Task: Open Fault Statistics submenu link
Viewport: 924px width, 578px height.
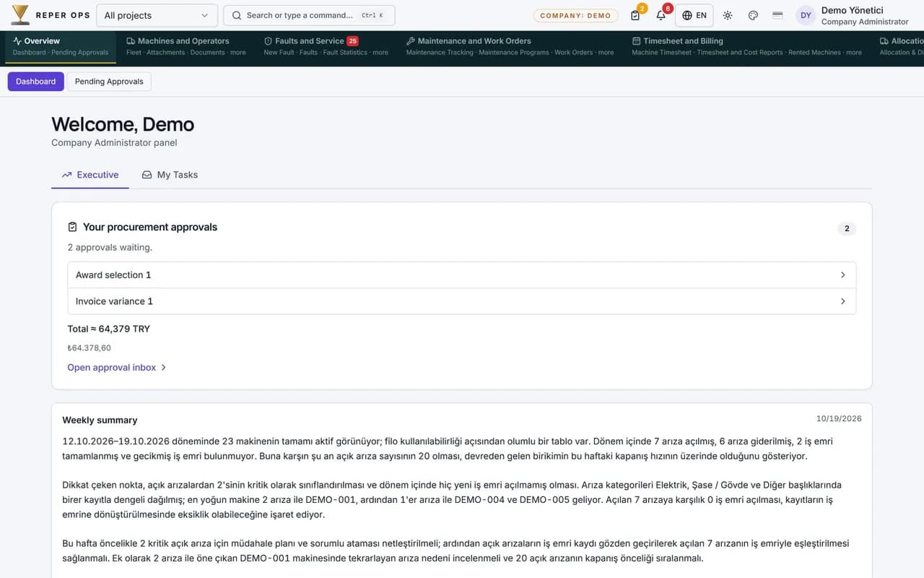Action: [x=345, y=53]
